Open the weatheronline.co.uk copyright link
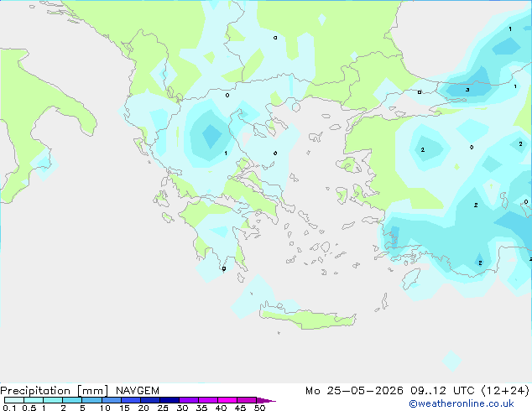This screenshot has width=532, height=411. point(462,403)
